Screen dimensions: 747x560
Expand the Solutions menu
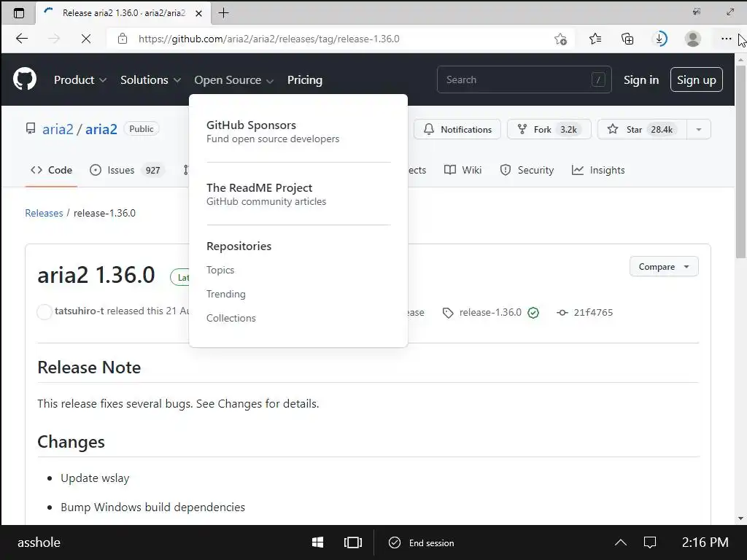tap(150, 80)
